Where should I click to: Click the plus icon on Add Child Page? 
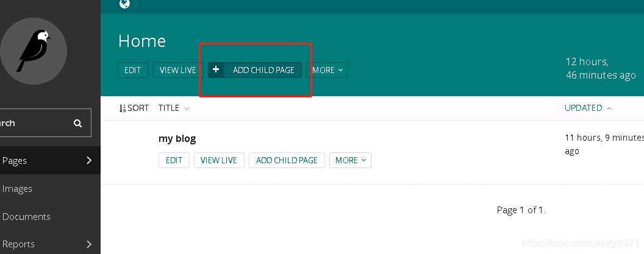click(216, 70)
